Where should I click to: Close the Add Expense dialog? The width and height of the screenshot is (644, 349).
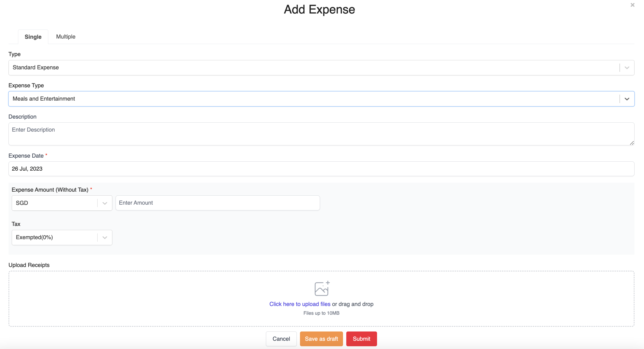click(x=632, y=5)
